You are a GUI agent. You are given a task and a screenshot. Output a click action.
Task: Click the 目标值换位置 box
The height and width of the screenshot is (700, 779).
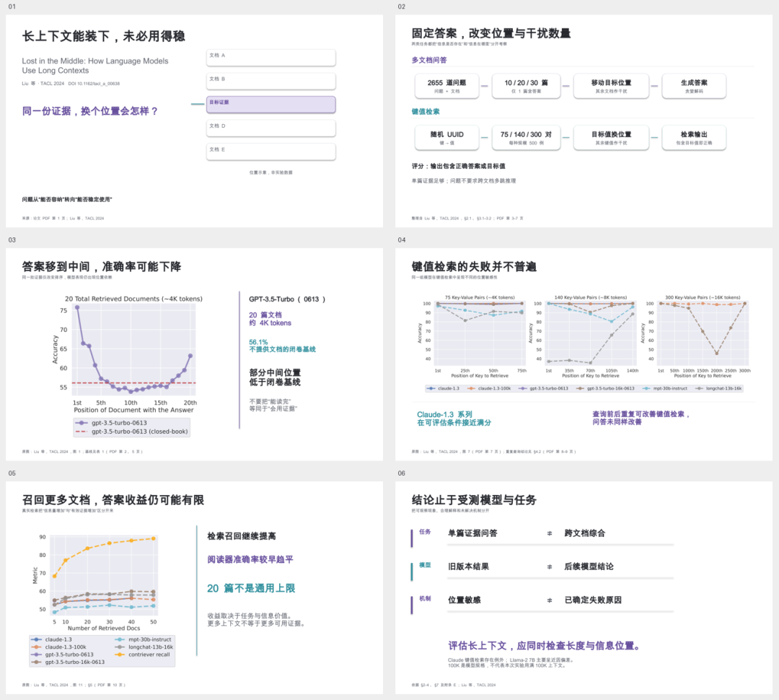(611, 137)
